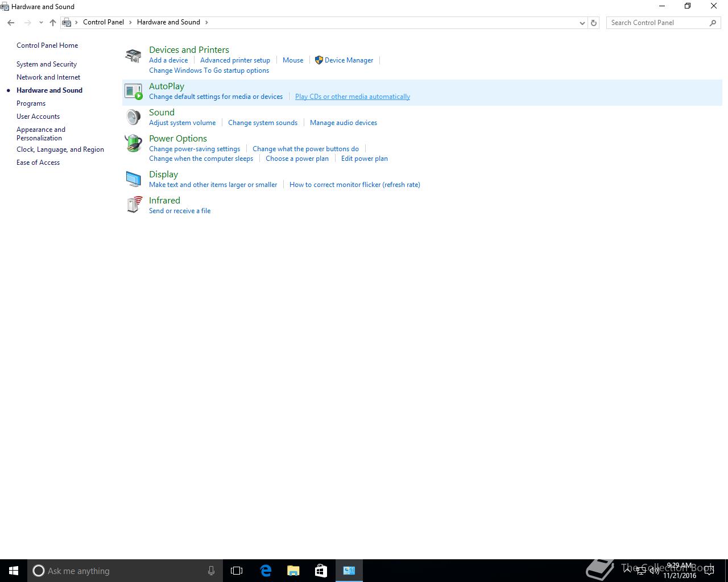The height and width of the screenshot is (582, 728).
Task: Click the Hardware and Sound breadcrumb
Action: (x=168, y=22)
